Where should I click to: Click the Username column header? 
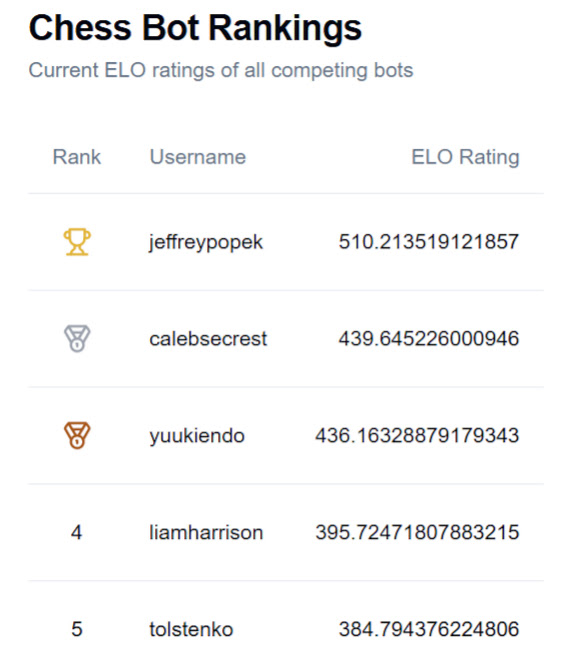198,157
